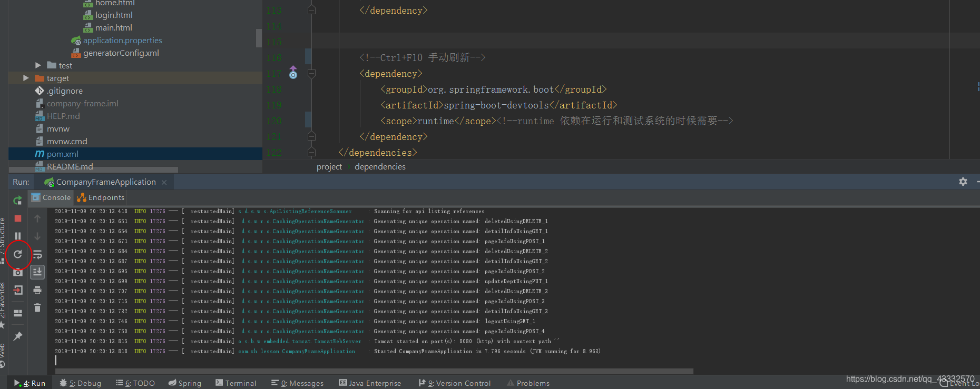Open the 6: TODO tool window
The image size is (980, 389).
135,383
